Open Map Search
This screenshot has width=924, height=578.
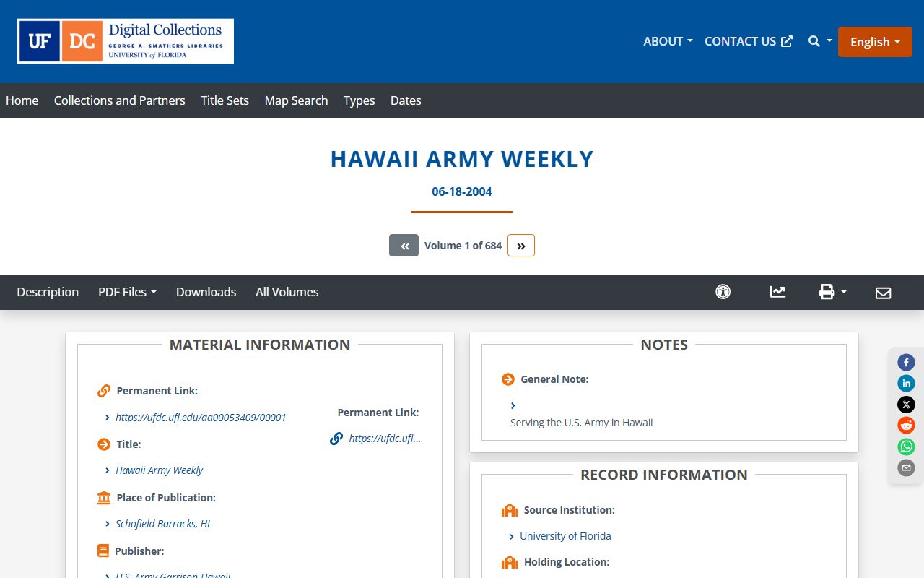(x=296, y=100)
